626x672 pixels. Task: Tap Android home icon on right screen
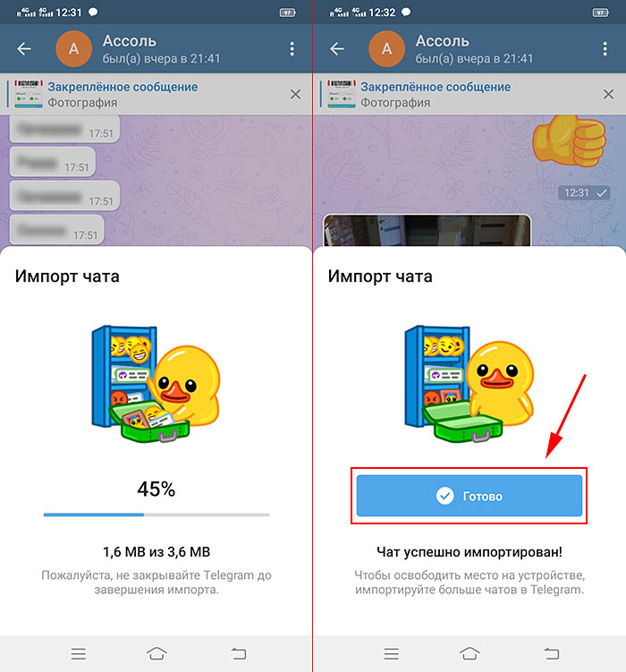pyautogui.click(x=469, y=653)
